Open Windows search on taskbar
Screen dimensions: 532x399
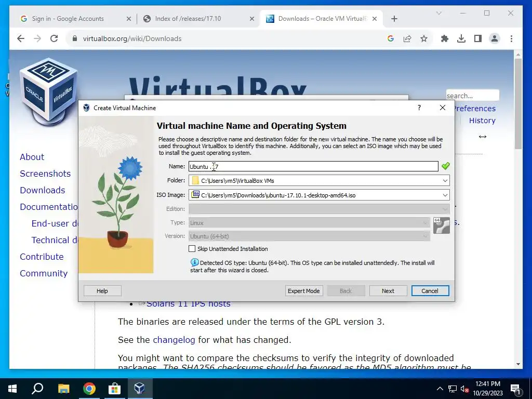pos(37,389)
